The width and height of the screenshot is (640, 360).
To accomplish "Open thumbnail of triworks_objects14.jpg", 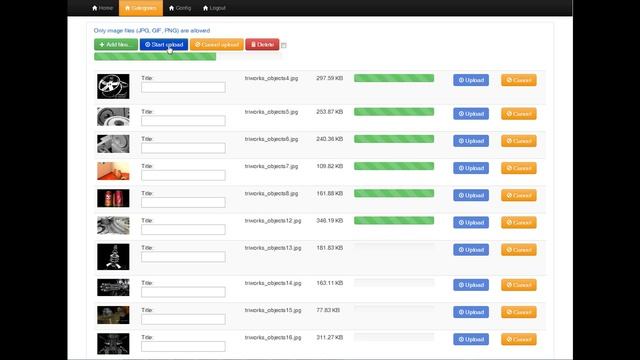I will pos(113,287).
